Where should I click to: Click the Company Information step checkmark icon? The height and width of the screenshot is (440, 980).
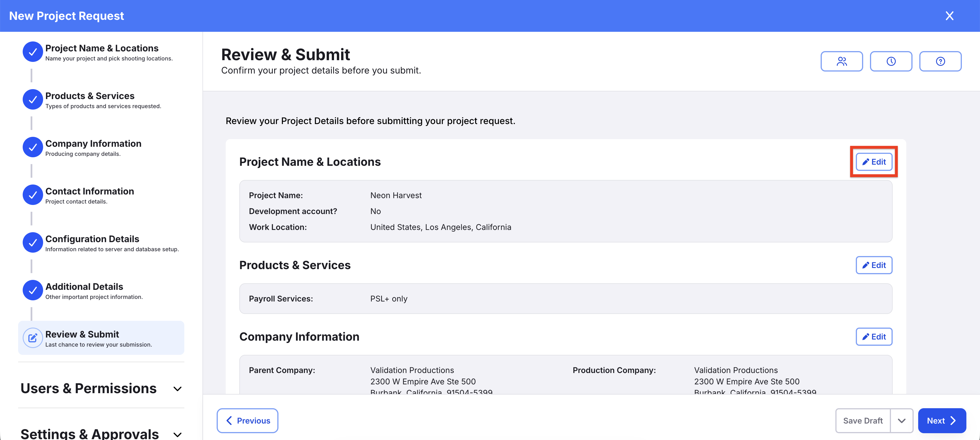tap(33, 147)
